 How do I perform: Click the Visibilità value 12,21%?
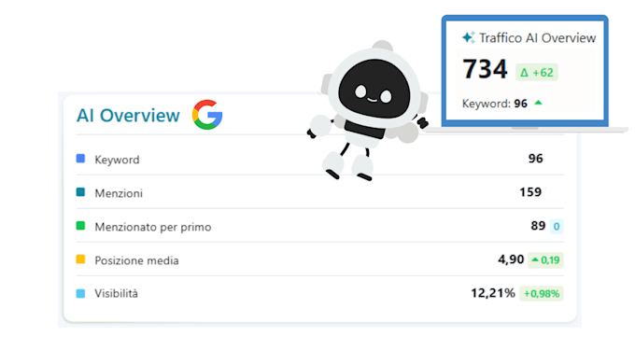click(493, 293)
